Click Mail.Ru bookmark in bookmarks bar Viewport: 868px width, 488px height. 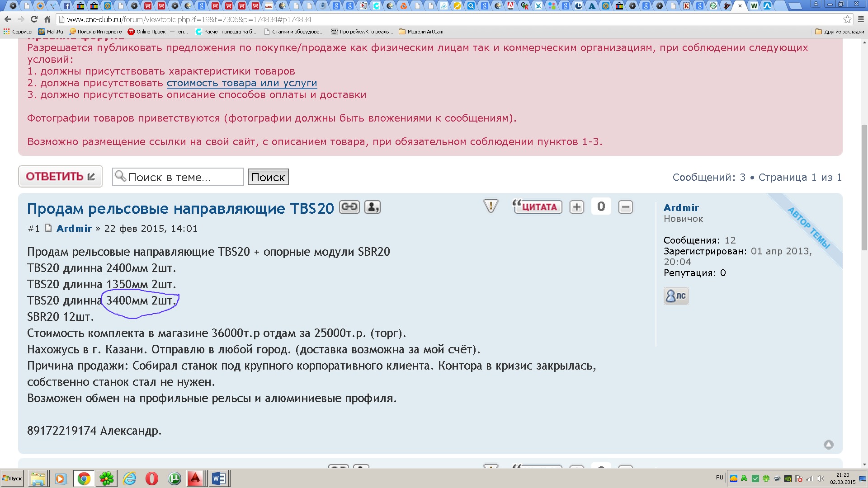51,32
